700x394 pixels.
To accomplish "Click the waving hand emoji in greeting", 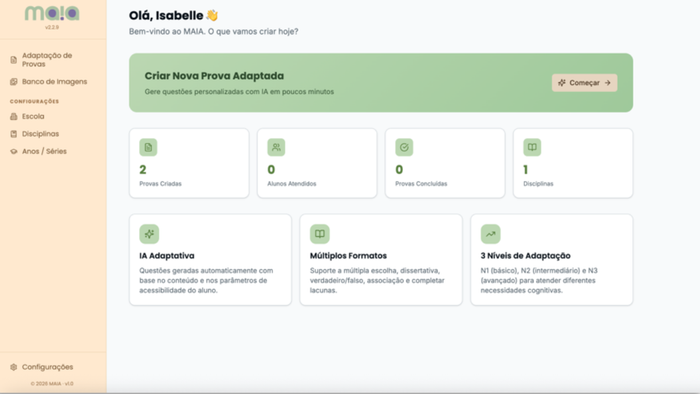I will click(x=212, y=16).
